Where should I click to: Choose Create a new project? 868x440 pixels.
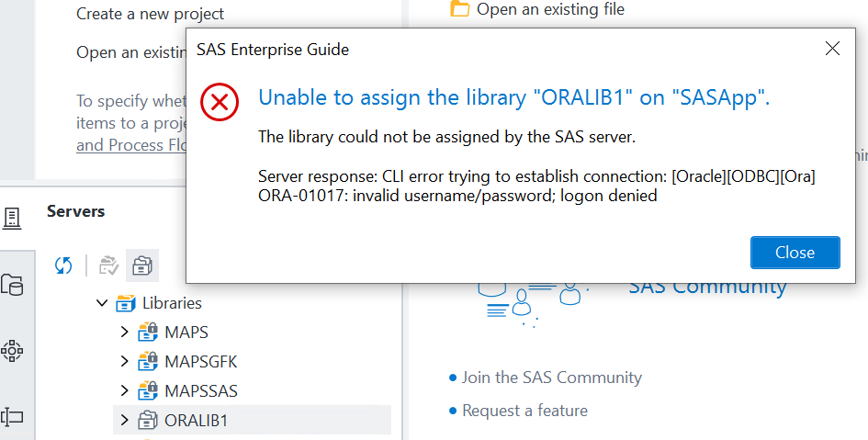150,14
